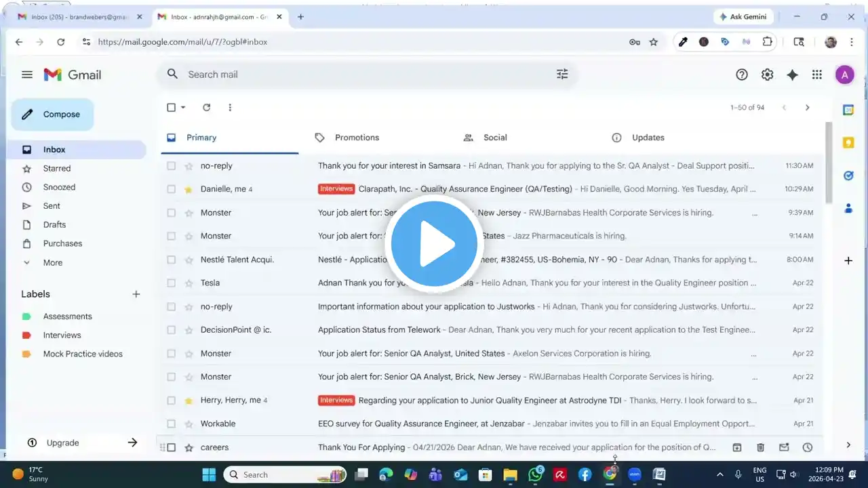868x488 pixels.
Task: Switch to the Promotions tab
Action: coord(357,138)
